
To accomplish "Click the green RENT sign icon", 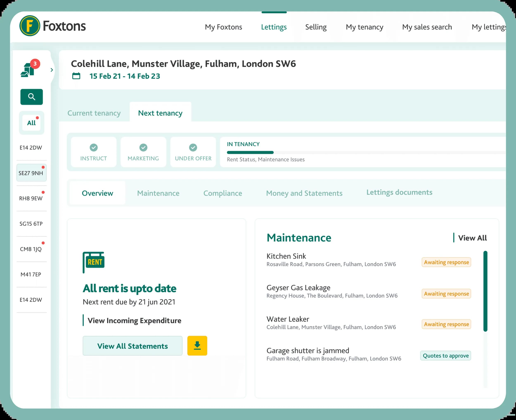I will click(x=94, y=262).
